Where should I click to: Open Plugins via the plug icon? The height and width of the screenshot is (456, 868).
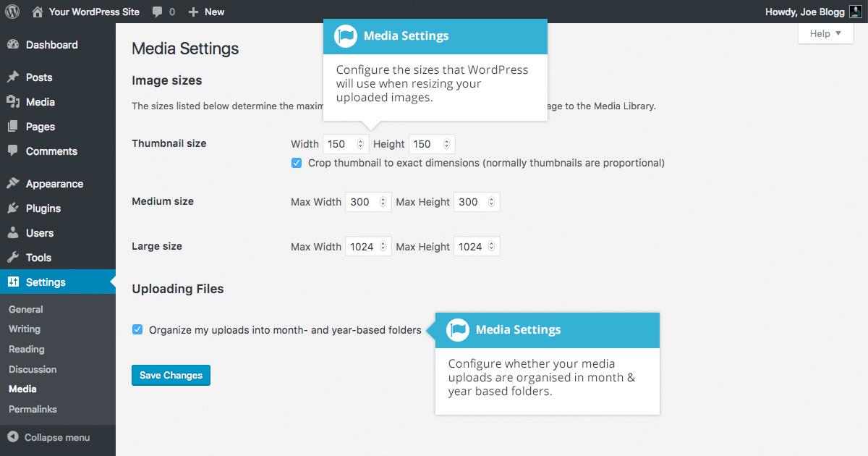[13, 208]
